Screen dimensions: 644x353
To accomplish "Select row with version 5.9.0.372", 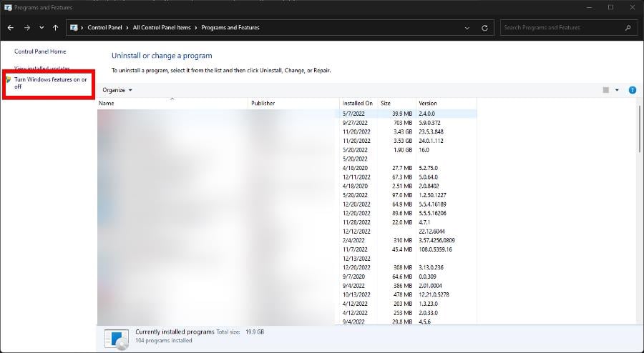I will pyautogui.click(x=287, y=123).
